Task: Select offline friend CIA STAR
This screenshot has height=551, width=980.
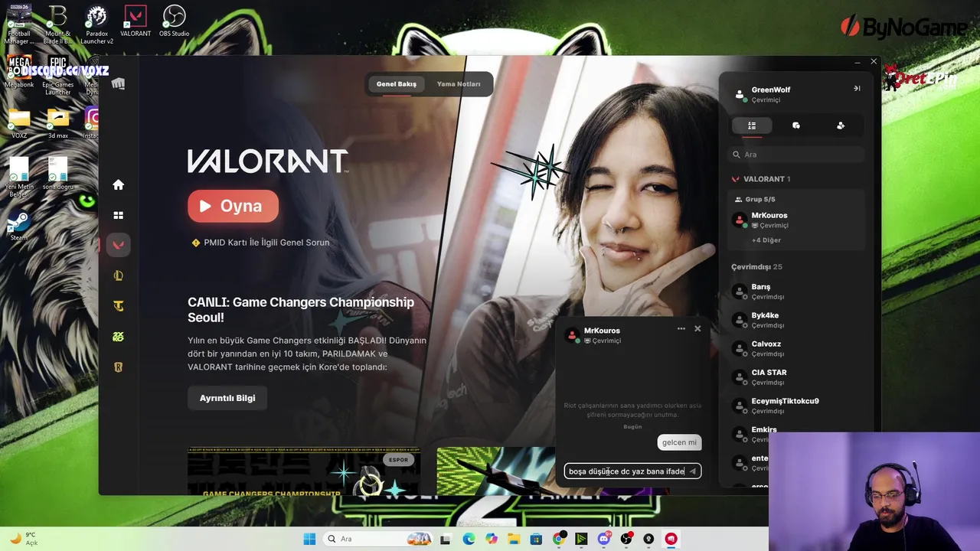Action: [796, 377]
